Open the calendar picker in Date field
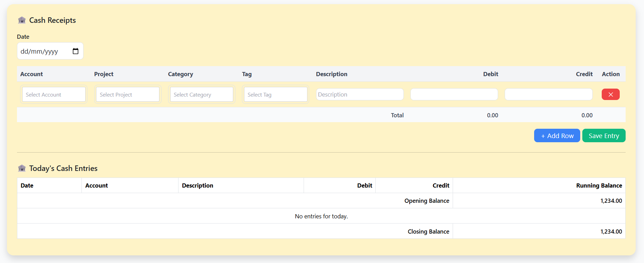 pos(76,51)
